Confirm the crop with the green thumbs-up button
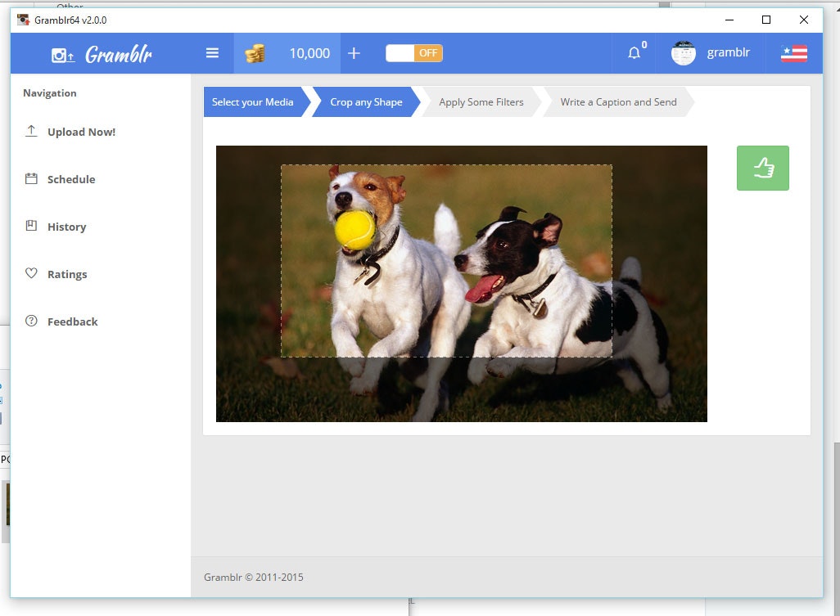Viewport: 840px width, 616px height. [x=762, y=168]
